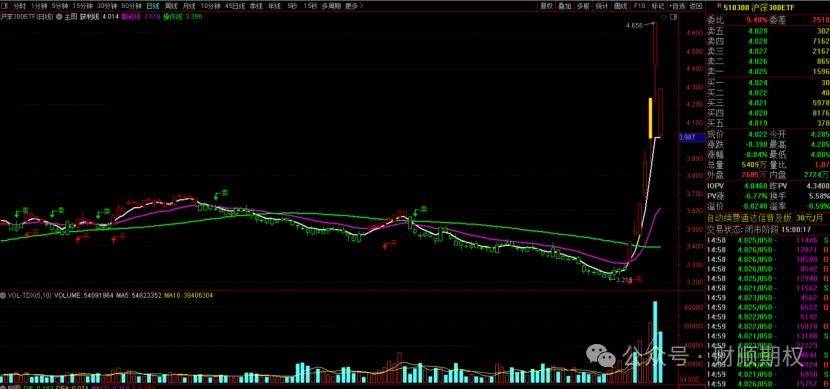
Task: Click the 返回 back button
Action: click(696, 6)
